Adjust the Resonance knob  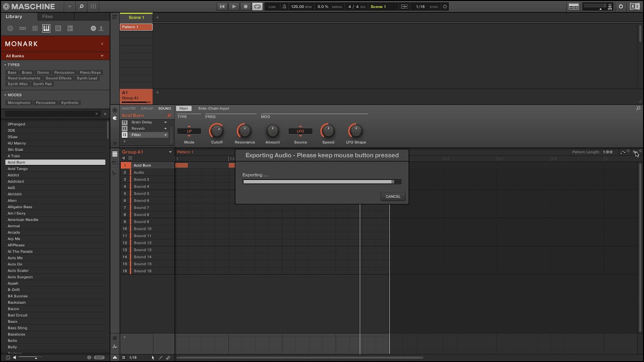coord(244,131)
